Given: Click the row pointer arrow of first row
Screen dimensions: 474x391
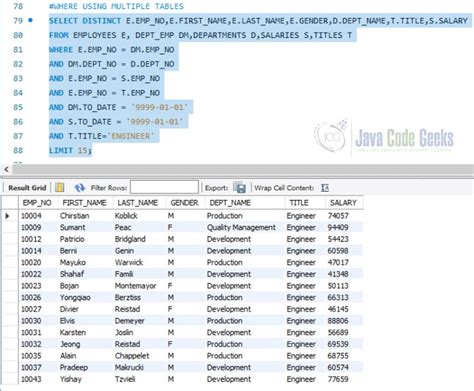Looking at the screenshot, I should pos(7,216).
